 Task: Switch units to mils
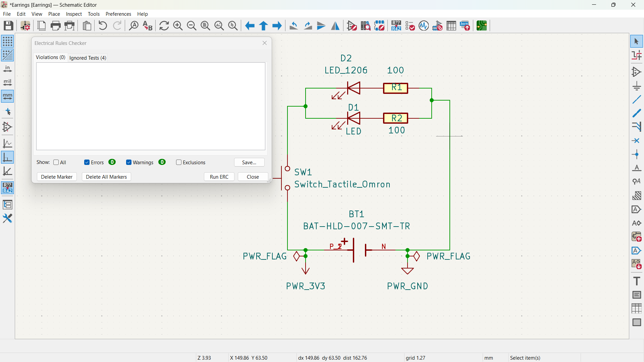click(x=7, y=83)
